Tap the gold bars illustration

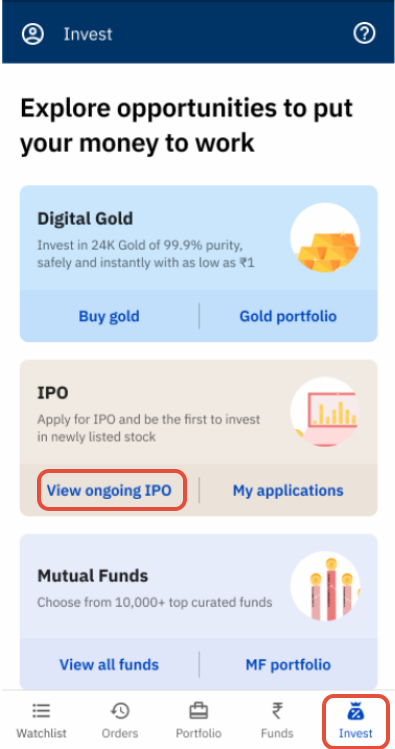[x=325, y=237]
